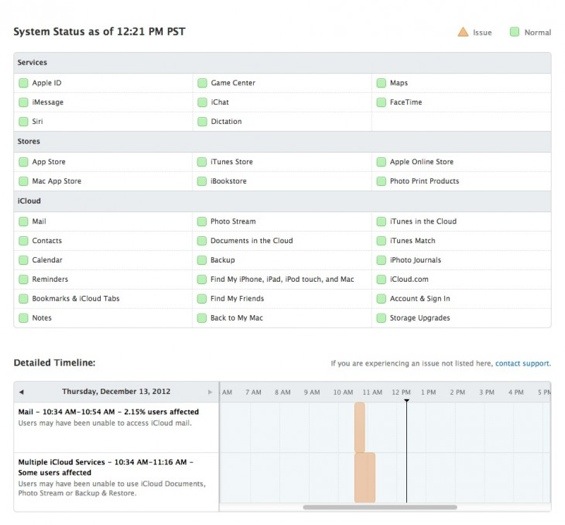Click the Reminders status icon
565x525 pixels.
(23, 279)
